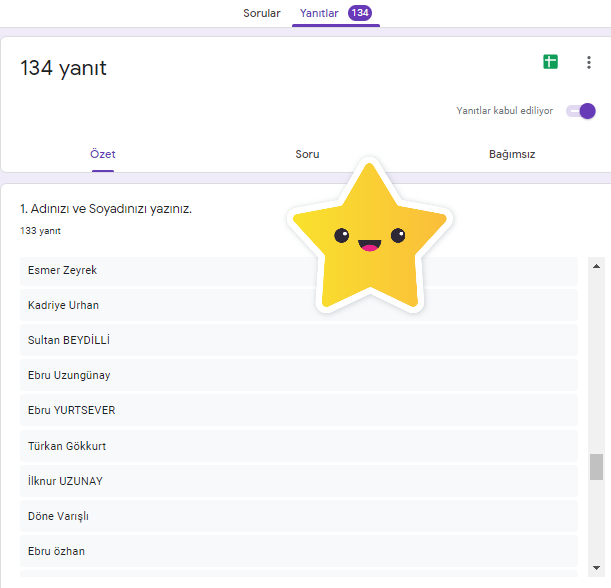
Task: Open responses in Google Sheets icon
Action: tap(550, 62)
